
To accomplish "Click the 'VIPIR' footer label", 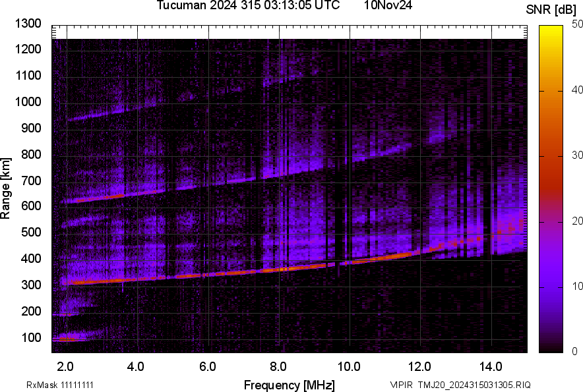I will pos(401,385).
